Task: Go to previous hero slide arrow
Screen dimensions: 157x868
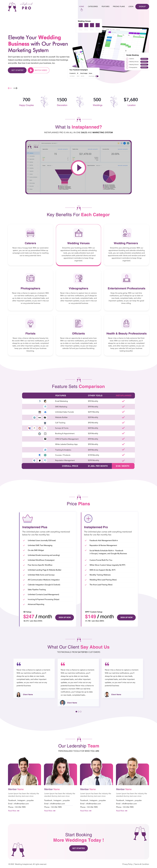Action: (10, 88)
